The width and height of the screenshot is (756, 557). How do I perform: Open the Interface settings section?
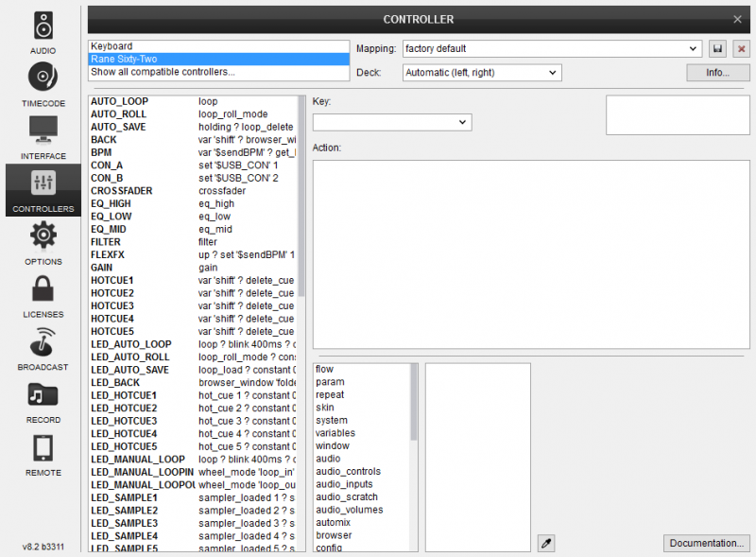click(x=43, y=138)
